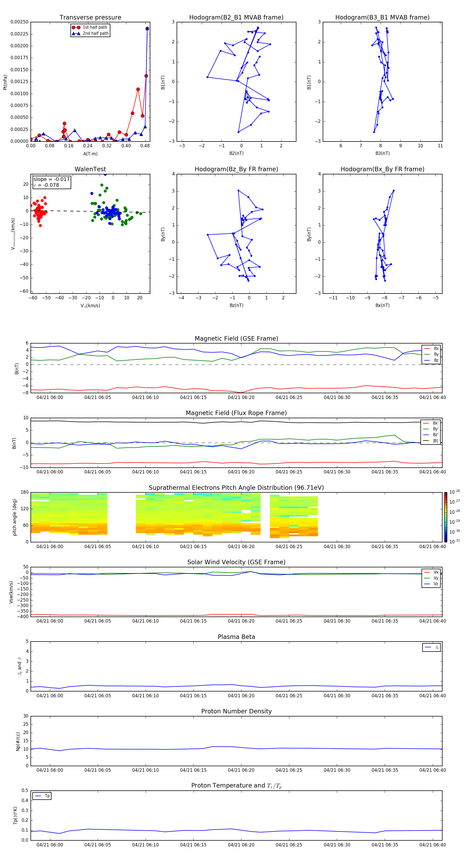Click 'pitch angle (deg)' y-axis label
The width and height of the screenshot is (473, 868).
pos(14,517)
